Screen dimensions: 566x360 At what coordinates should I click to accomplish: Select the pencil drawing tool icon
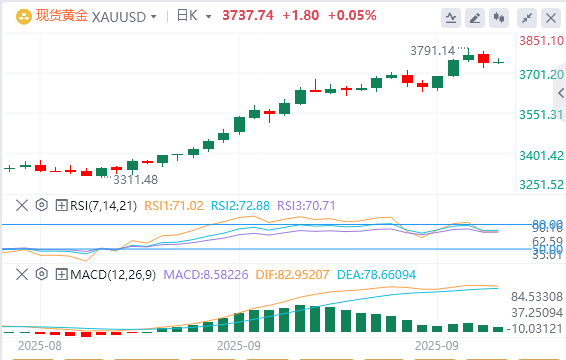[475, 18]
